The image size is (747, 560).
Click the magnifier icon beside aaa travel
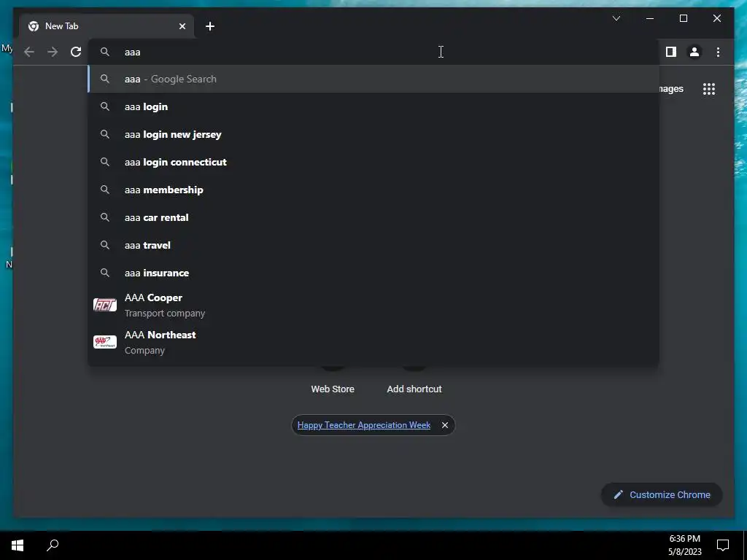click(105, 245)
